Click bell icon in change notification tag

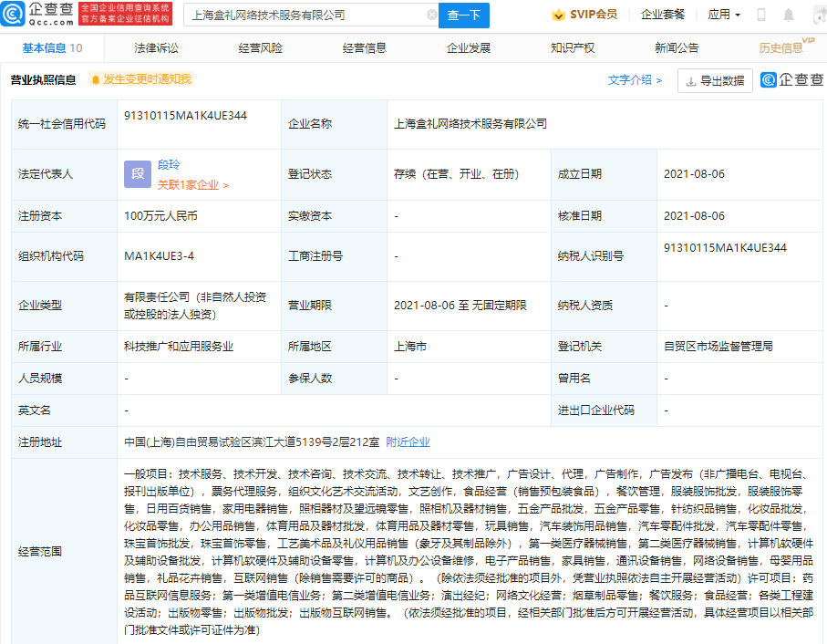96,79
